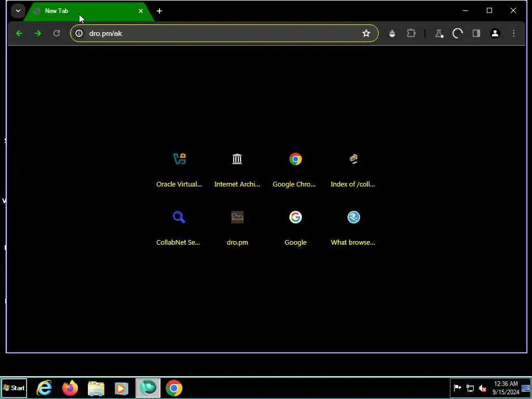Open Windows Explorer folder in taskbar

click(96, 388)
